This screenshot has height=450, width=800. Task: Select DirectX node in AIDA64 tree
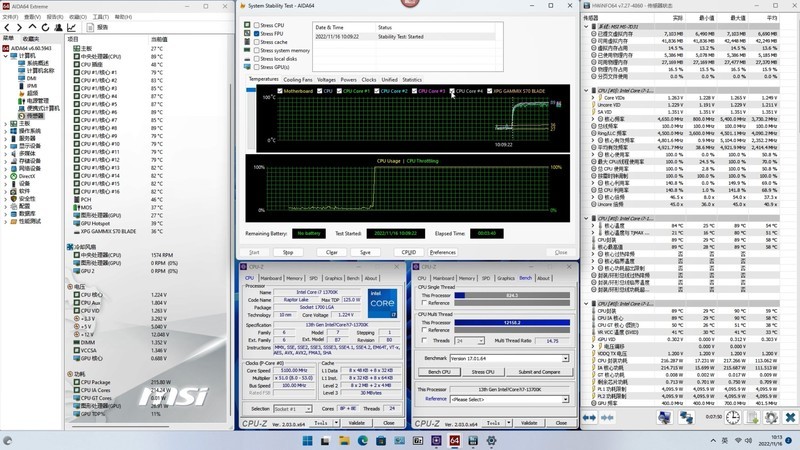(27, 176)
